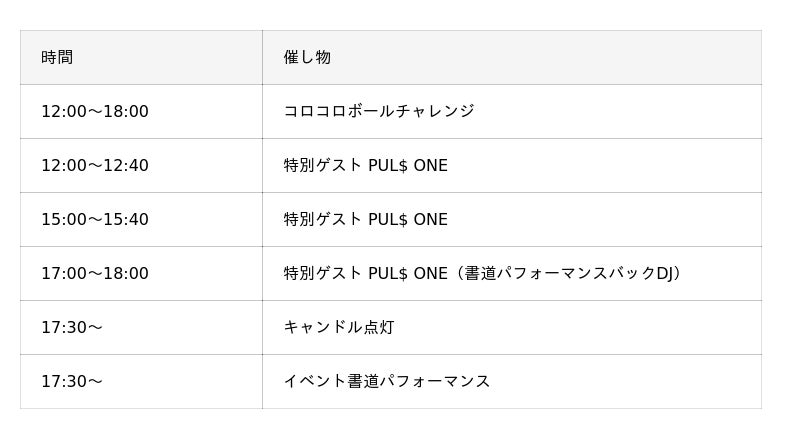Click the キャンドル点灯 event cell
Image resolution: width=800 pixels, height=439 pixels.
(x=338, y=327)
